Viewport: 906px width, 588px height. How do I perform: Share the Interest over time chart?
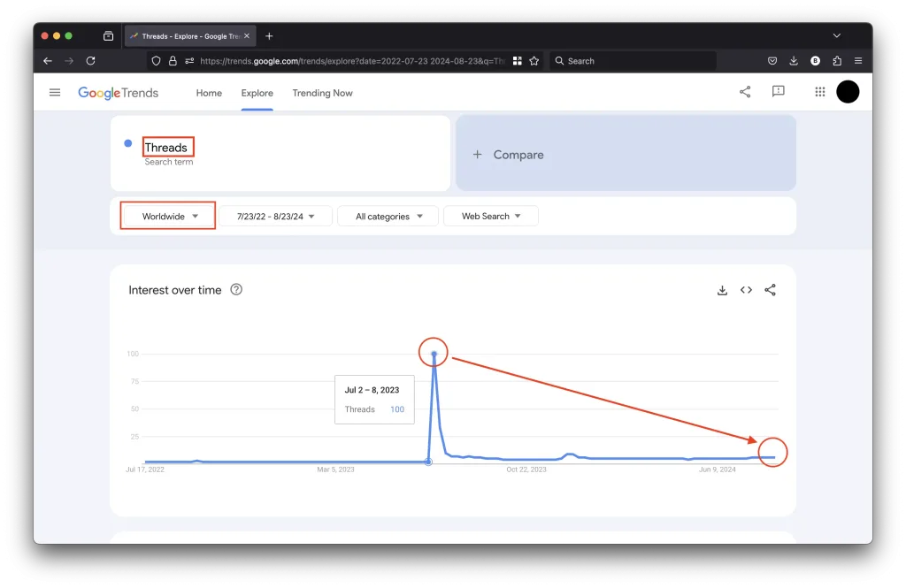click(x=770, y=290)
